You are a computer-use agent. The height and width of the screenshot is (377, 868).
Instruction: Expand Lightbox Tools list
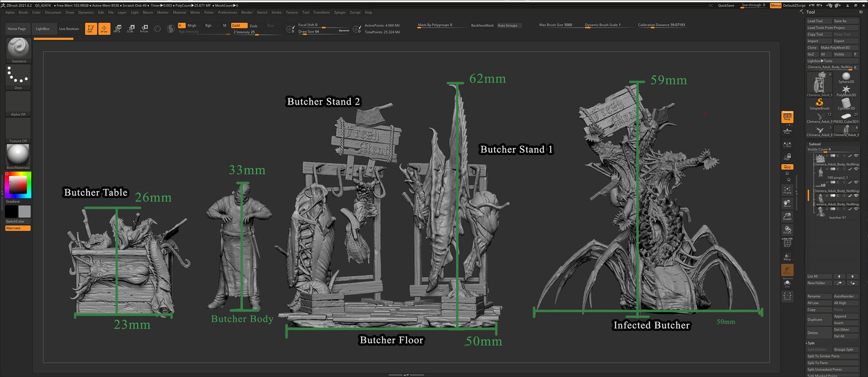click(820, 61)
